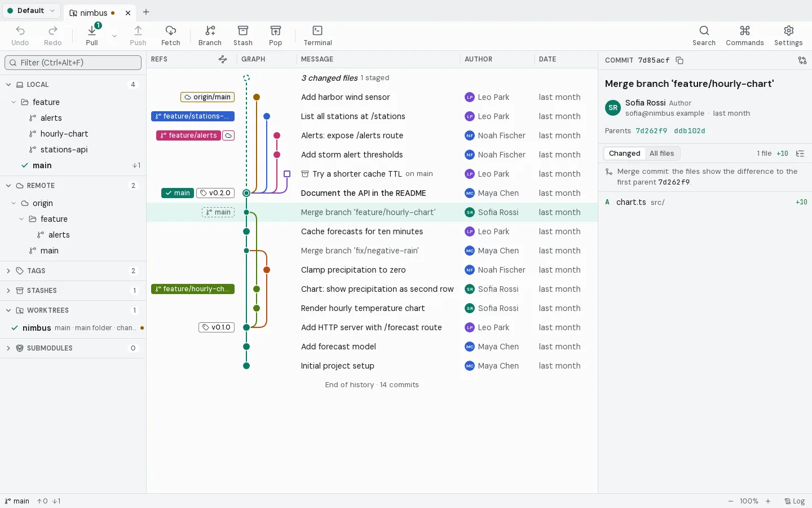812x508 pixels.
Task: Zoom out with the minus icon
Action: pos(731,501)
